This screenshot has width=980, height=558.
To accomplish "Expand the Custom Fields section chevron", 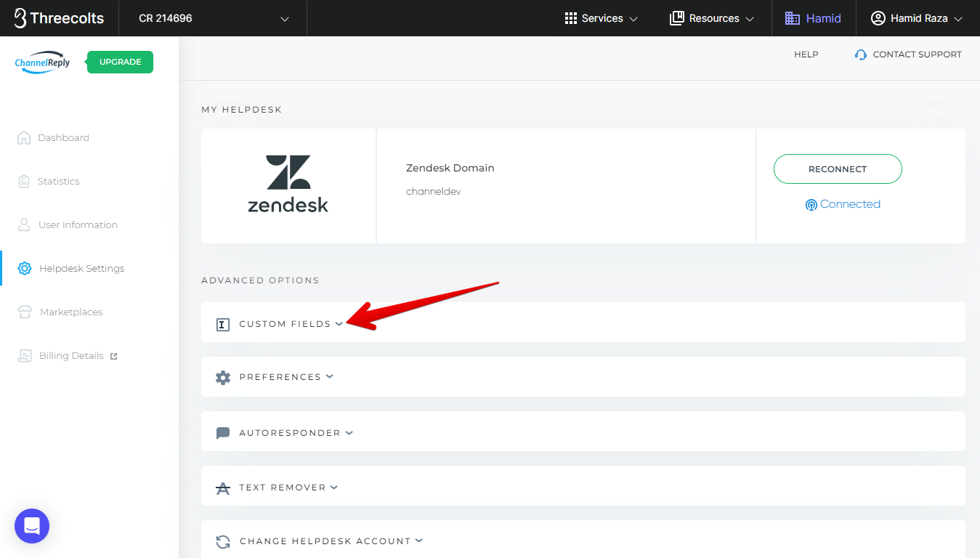I will 339,324.
